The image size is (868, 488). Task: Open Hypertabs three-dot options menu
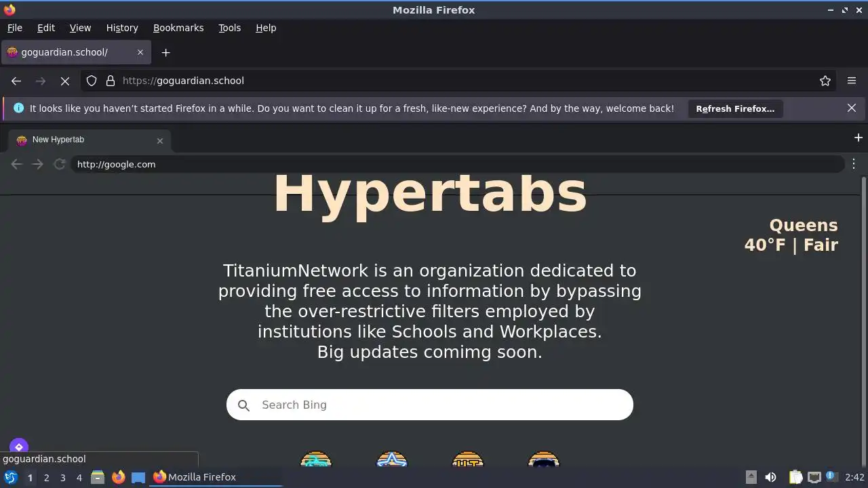854,163
